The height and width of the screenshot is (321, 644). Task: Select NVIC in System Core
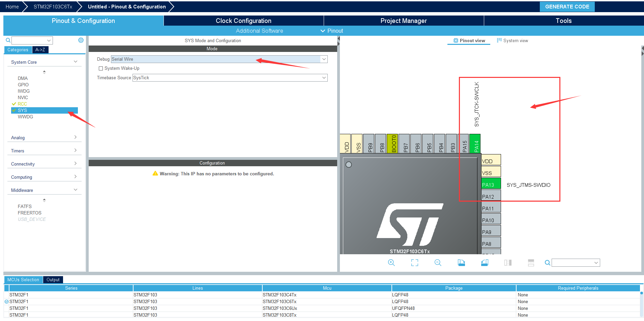pos(23,97)
